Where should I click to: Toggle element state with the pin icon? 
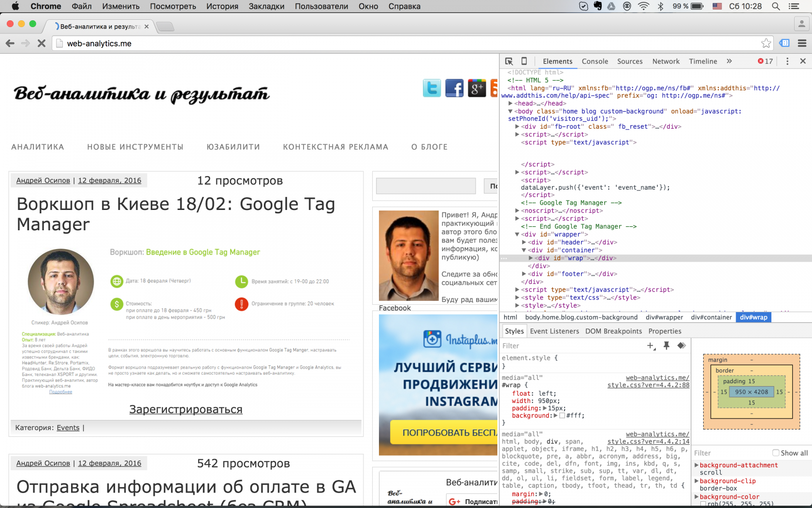[x=667, y=345]
